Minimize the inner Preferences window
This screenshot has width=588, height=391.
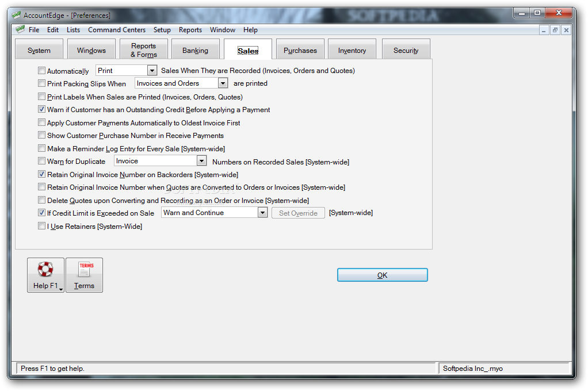pos(544,30)
